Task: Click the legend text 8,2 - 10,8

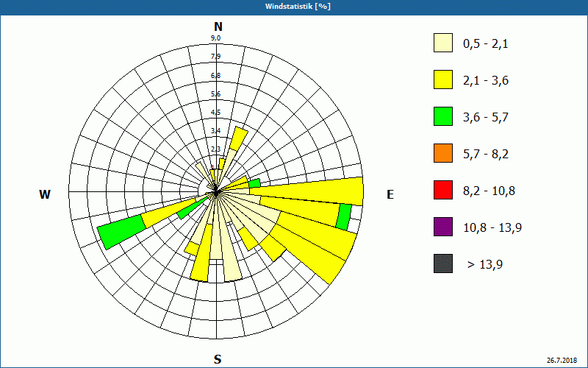Action: tap(489, 191)
